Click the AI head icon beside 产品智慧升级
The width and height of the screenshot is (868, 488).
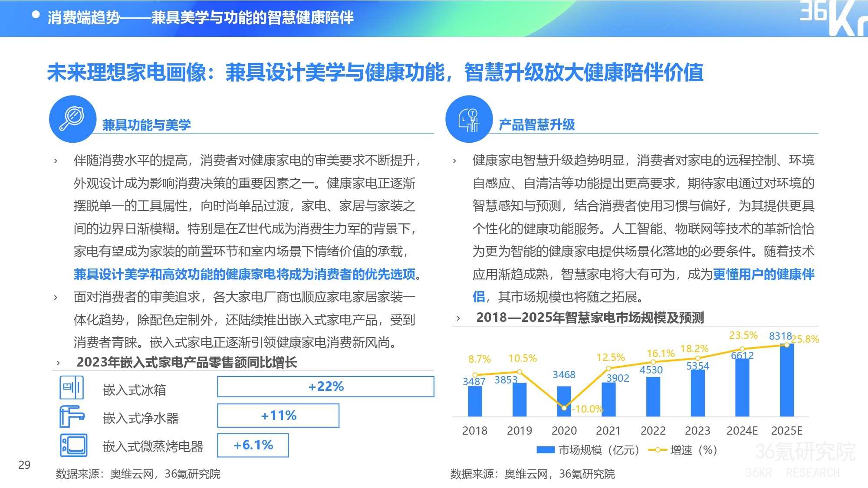(x=469, y=119)
